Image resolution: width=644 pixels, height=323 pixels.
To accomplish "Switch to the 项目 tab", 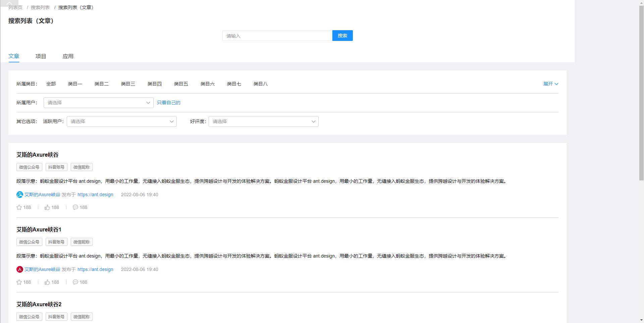I will pos(41,56).
